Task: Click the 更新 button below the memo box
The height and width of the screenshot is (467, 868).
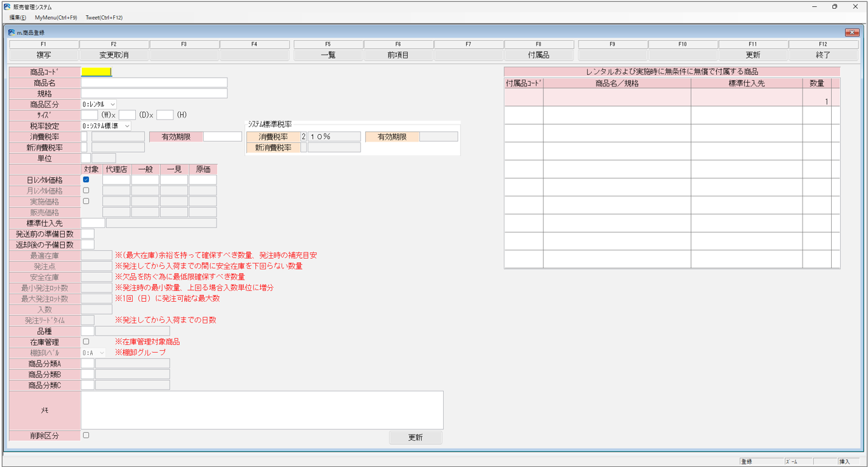Action: click(x=415, y=438)
